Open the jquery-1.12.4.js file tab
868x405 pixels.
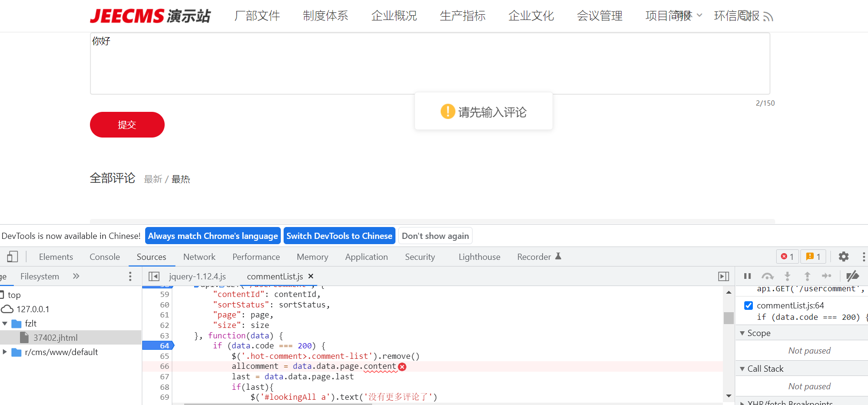point(197,277)
